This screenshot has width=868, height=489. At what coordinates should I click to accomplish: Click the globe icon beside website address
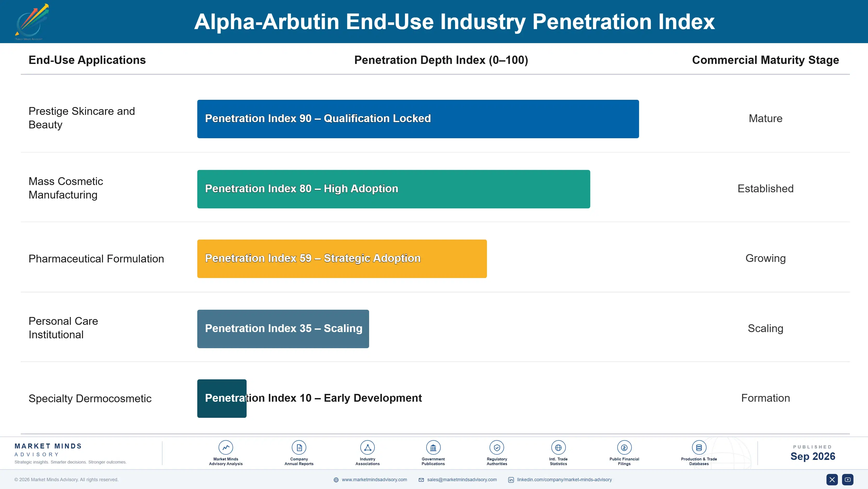coord(336,480)
